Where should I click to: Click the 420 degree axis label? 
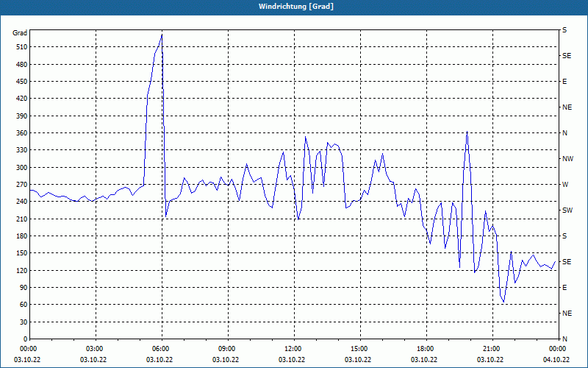[x=22, y=99]
